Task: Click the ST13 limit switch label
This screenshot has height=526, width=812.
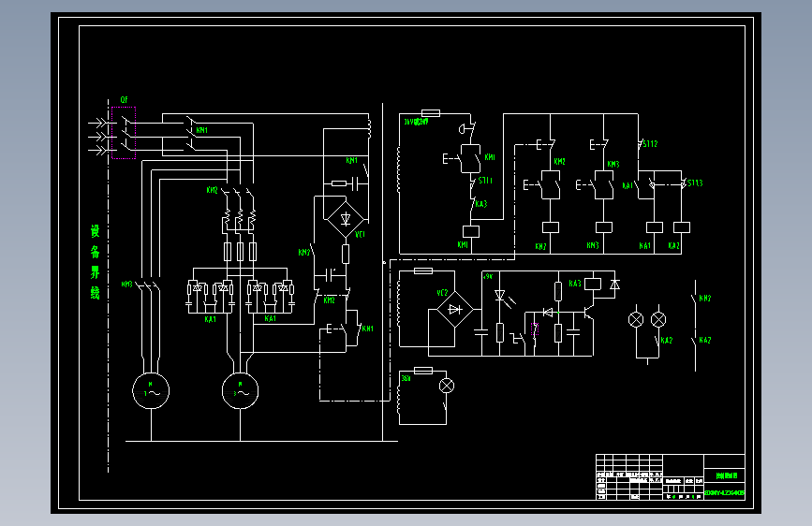Action: click(x=695, y=183)
